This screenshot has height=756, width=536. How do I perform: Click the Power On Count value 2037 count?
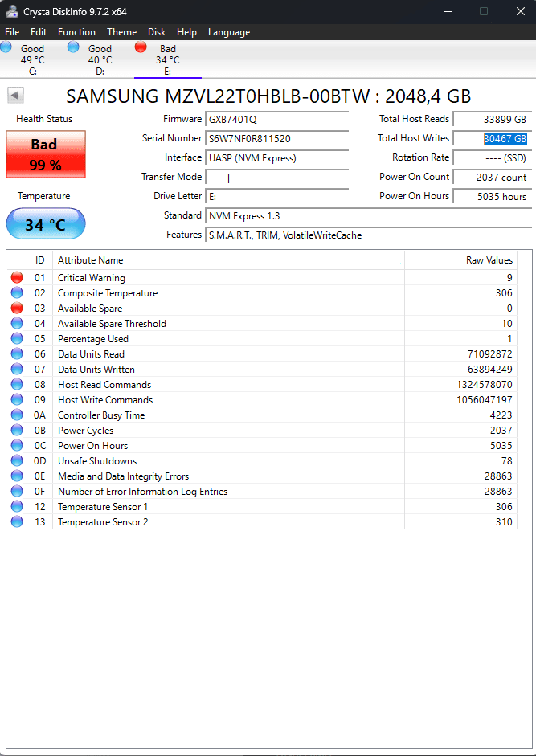click(x=493, y=178)
